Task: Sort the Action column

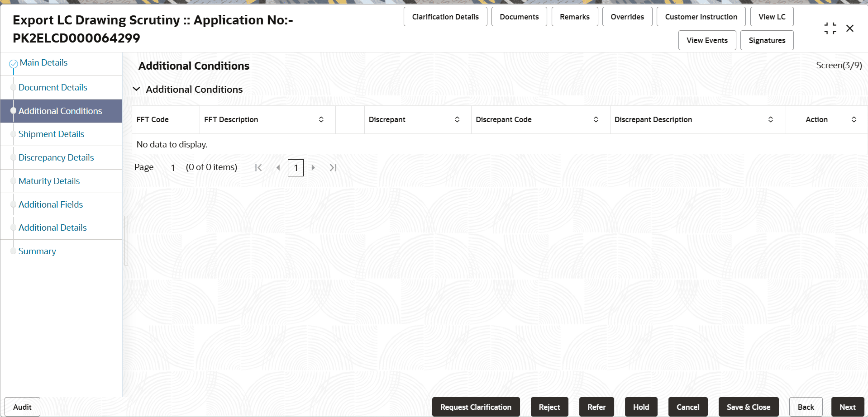Action: (854, 119)
